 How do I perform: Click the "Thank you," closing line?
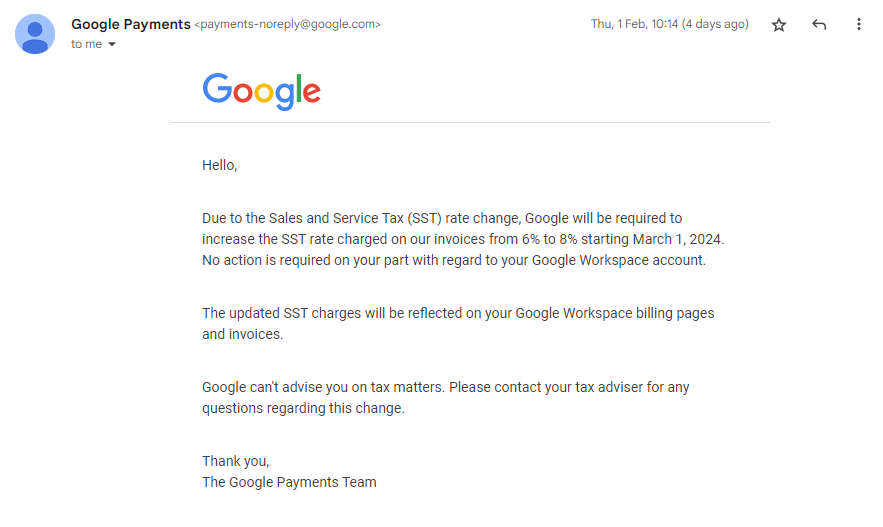point(236,461)
